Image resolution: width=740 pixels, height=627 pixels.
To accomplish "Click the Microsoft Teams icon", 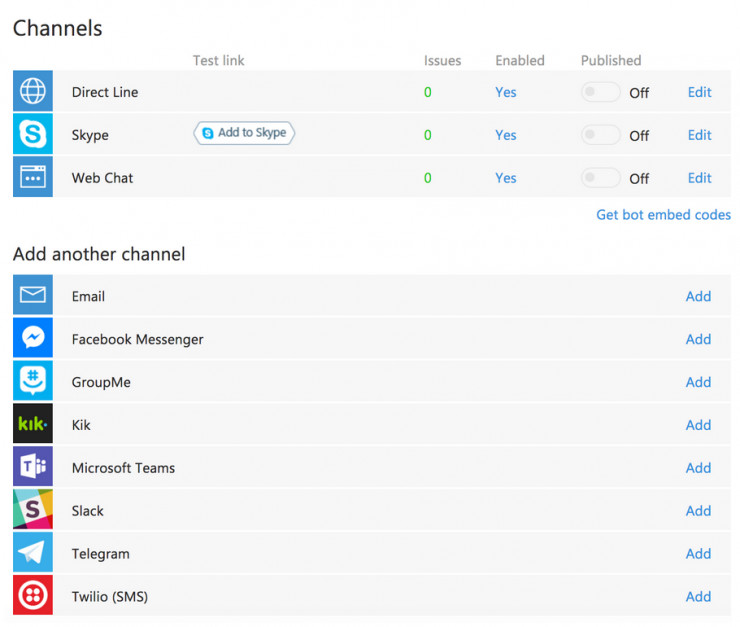I will click(32, 468).
